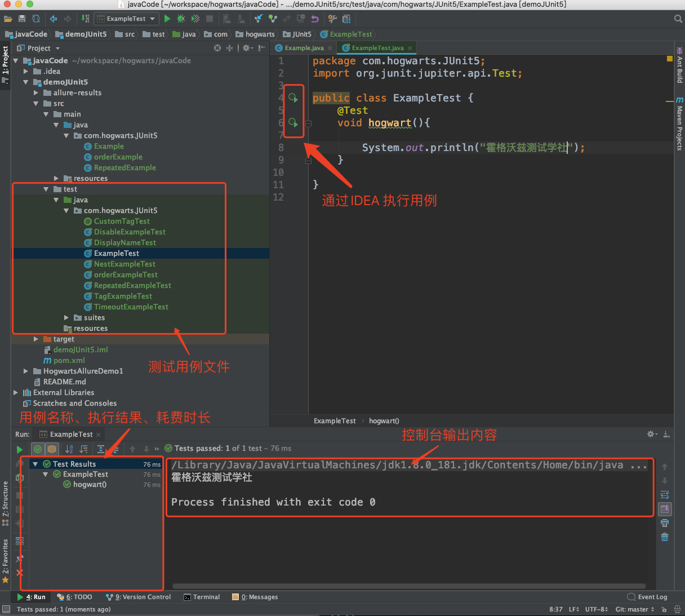The image size is (685, 616).
Task: Click the gutter run icon beside the hogwart method
Action: point(293,122)
